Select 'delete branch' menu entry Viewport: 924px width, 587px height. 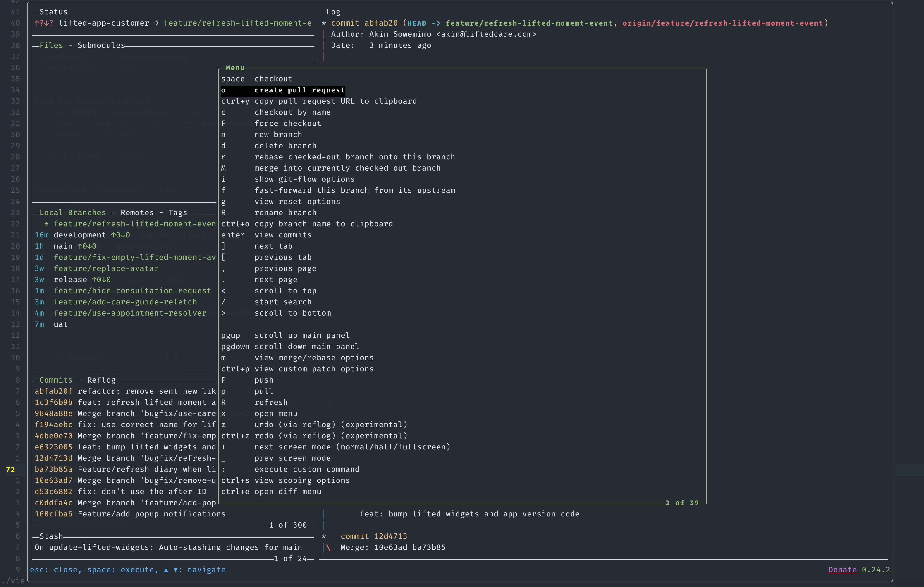pos(285,145)
